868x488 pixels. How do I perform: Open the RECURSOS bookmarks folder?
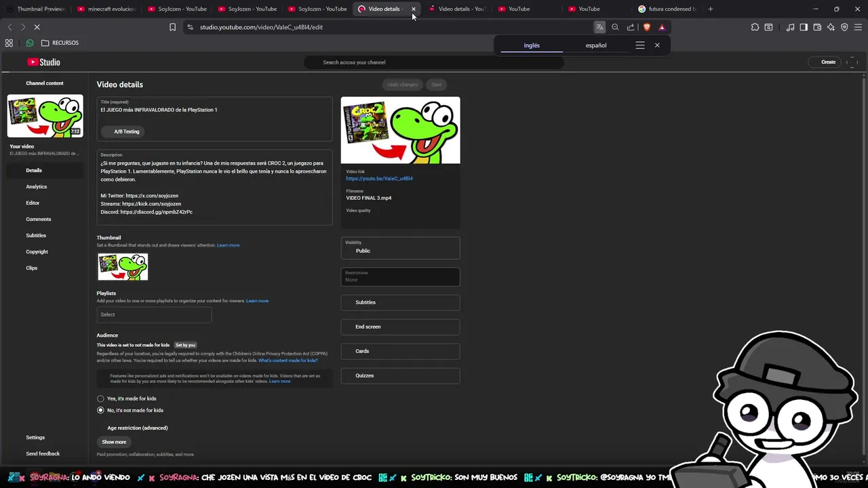tap(60, 43)
